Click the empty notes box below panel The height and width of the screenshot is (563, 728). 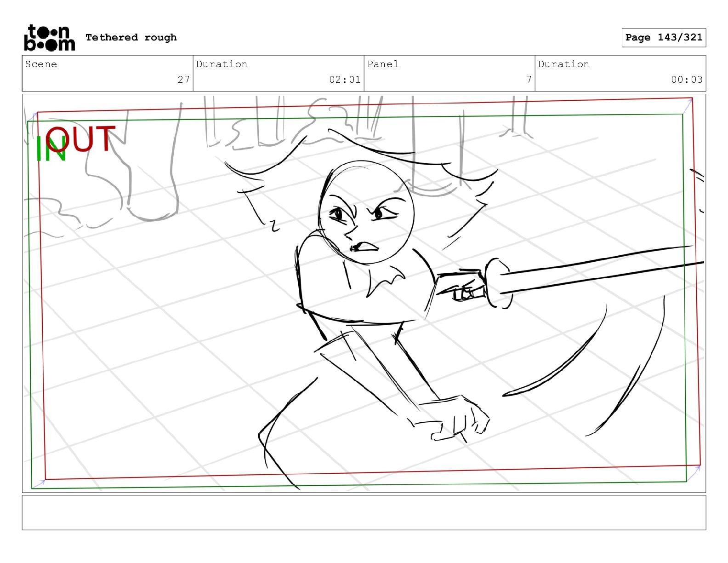click(x=364, y=512)
